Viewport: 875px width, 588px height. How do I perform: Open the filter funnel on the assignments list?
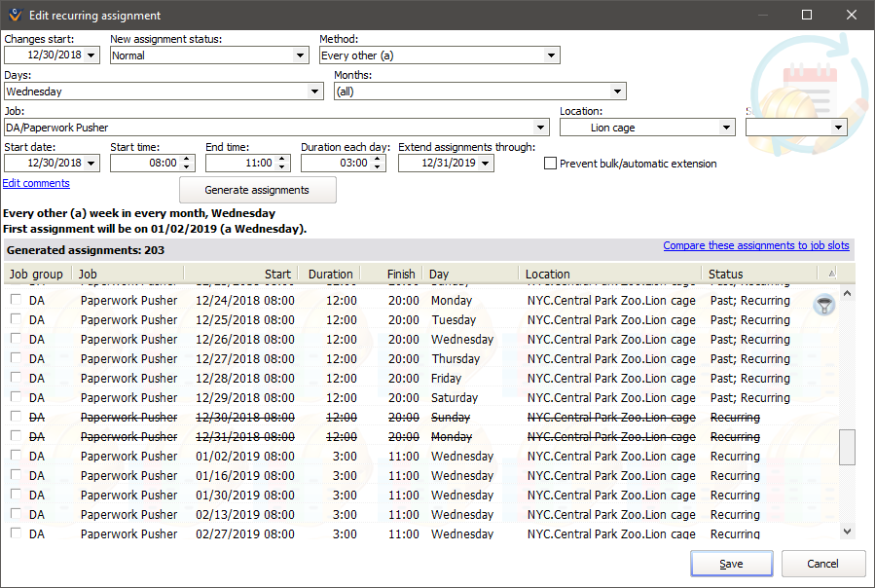tap(823, 305)
